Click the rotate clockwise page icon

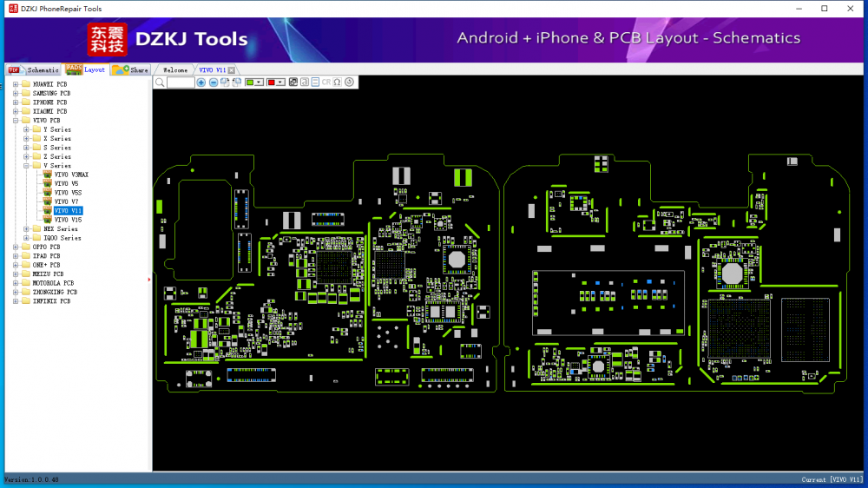225,82
